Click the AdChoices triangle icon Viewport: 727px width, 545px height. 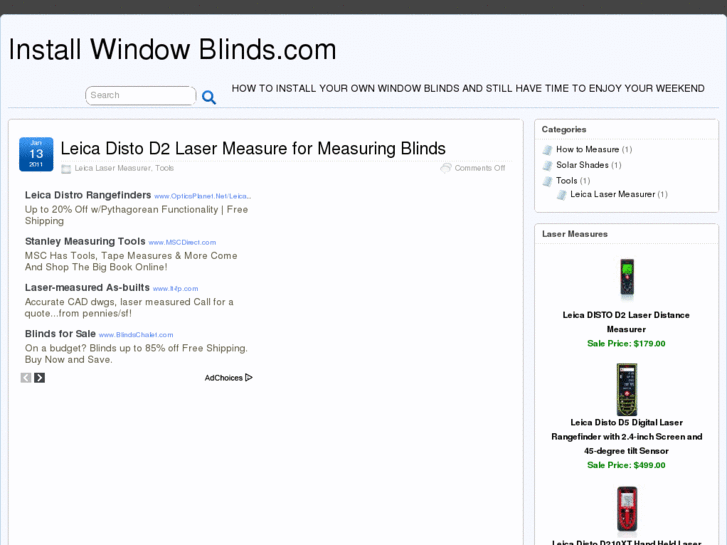(249, 378)
